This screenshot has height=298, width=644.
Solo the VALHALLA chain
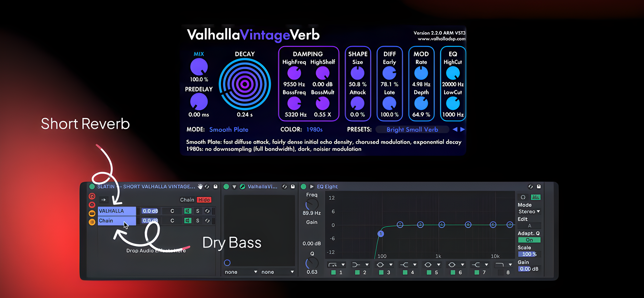[198, 211]
